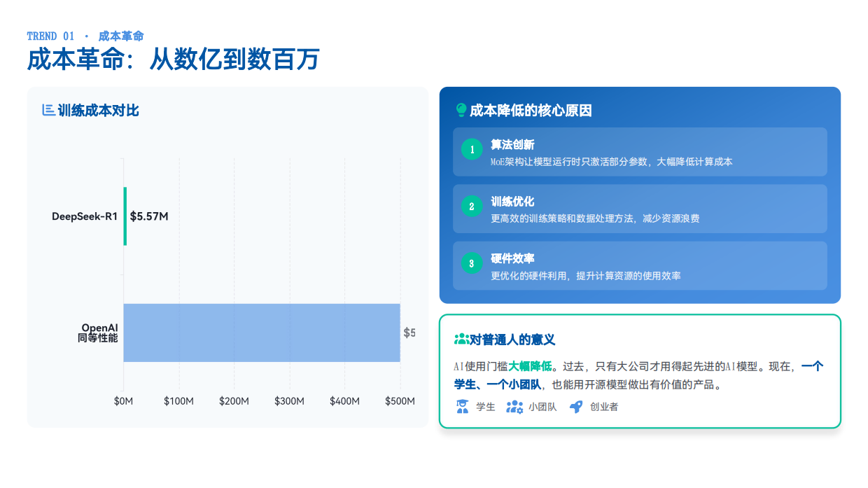Select the rocket icon beside 创业者
The image size is (868, 488).
(576, 407)
